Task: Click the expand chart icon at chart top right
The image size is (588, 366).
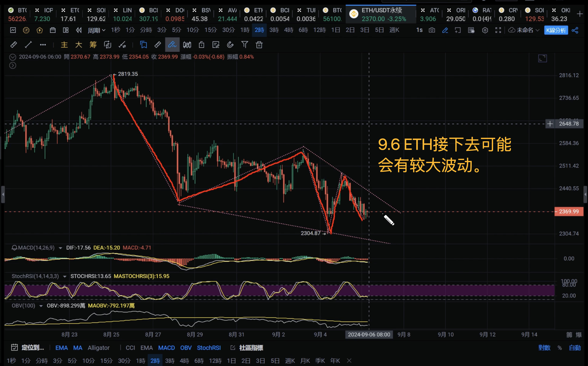Action: (x=542, y=58)
